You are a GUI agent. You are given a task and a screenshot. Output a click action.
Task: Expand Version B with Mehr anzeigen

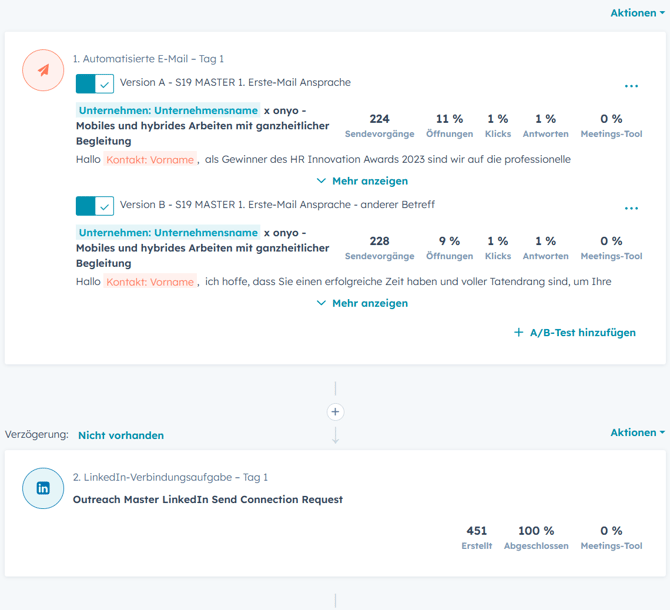362,303
